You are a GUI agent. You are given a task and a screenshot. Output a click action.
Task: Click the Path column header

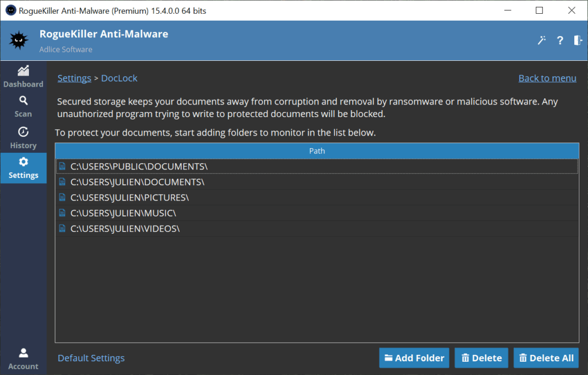point(317,151)
